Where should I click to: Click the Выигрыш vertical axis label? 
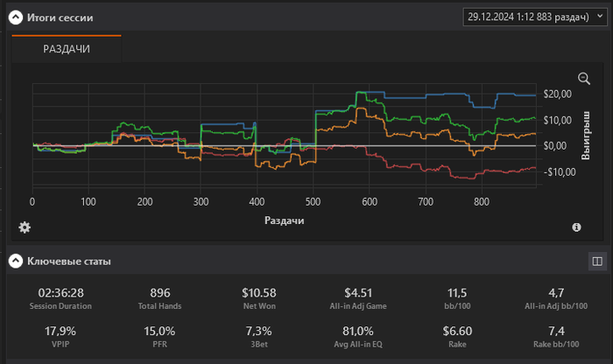point(586,141)
